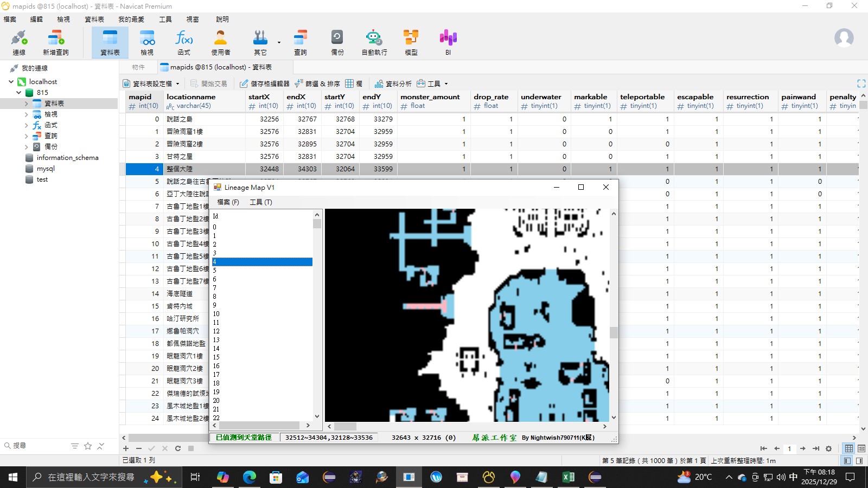The image size is (868, 488).
Task: Click the 其它 others tools icon
Action: click(x=260, y=43)
